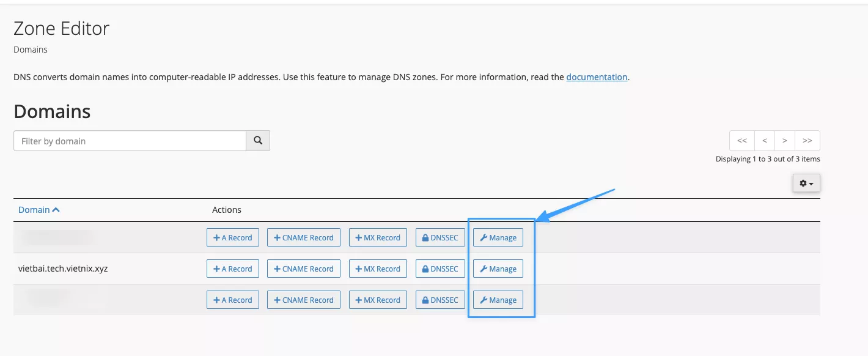The width and height of the screenshot is (868, 356).
Task: Sort the list by Domain column
Action: 39,210
